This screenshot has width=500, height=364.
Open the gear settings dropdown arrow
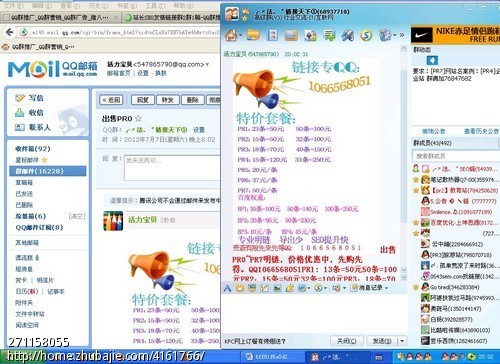395,35
